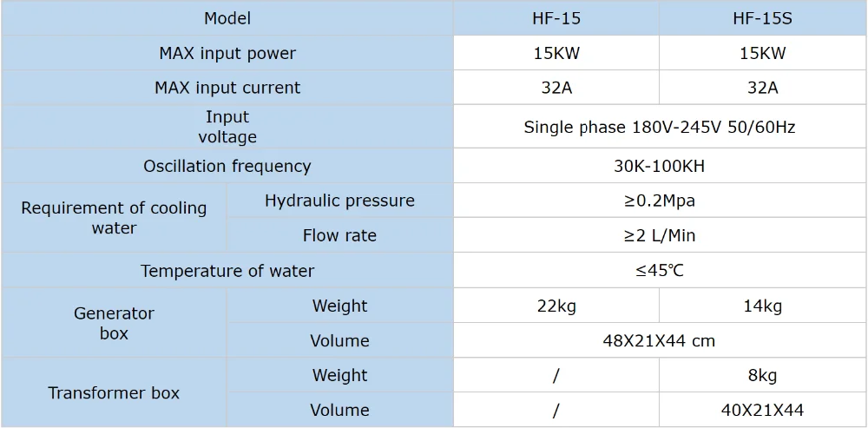Click the Generator box row label
This screenshot has width=868, height=428.
pos(114,323)
